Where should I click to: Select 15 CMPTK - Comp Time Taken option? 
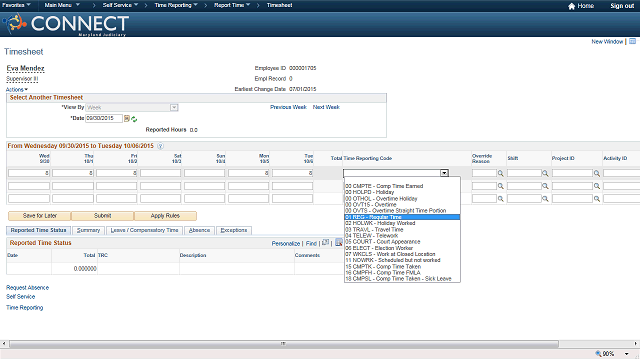tap(402, 267)
